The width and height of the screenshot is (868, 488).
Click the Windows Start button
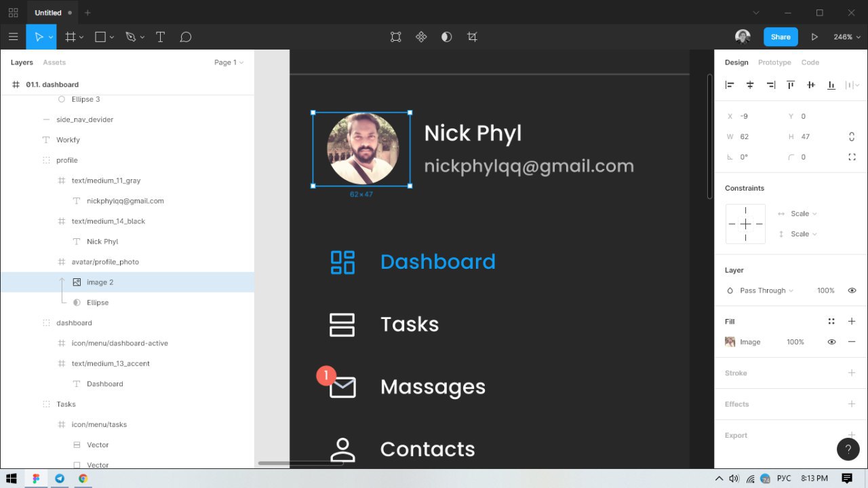12,478
